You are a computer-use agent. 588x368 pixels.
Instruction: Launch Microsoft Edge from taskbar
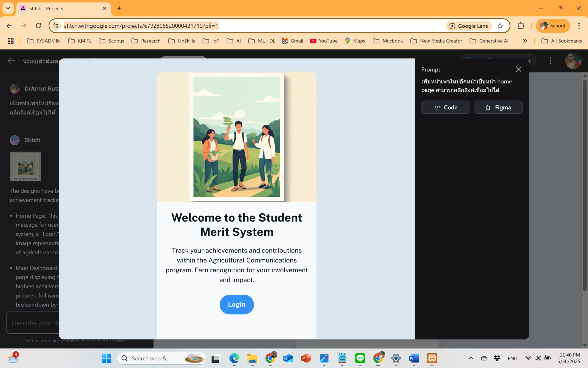[x=234, y=358]
